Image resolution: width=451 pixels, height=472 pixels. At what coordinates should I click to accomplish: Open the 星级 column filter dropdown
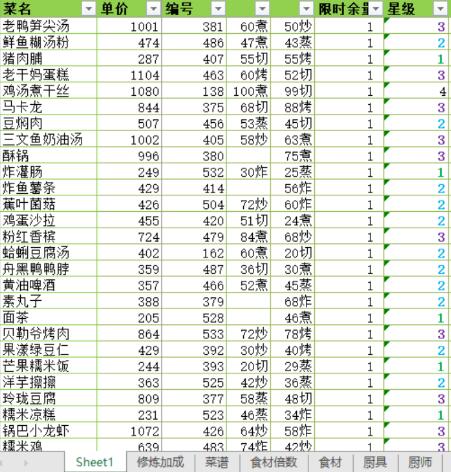(x=440, y=9)
